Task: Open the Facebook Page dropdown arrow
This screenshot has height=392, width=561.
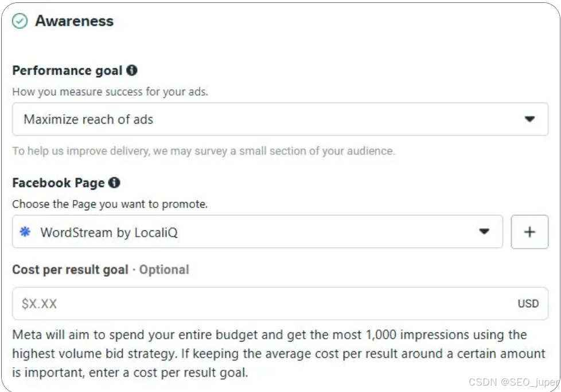Action: [485, 232]
